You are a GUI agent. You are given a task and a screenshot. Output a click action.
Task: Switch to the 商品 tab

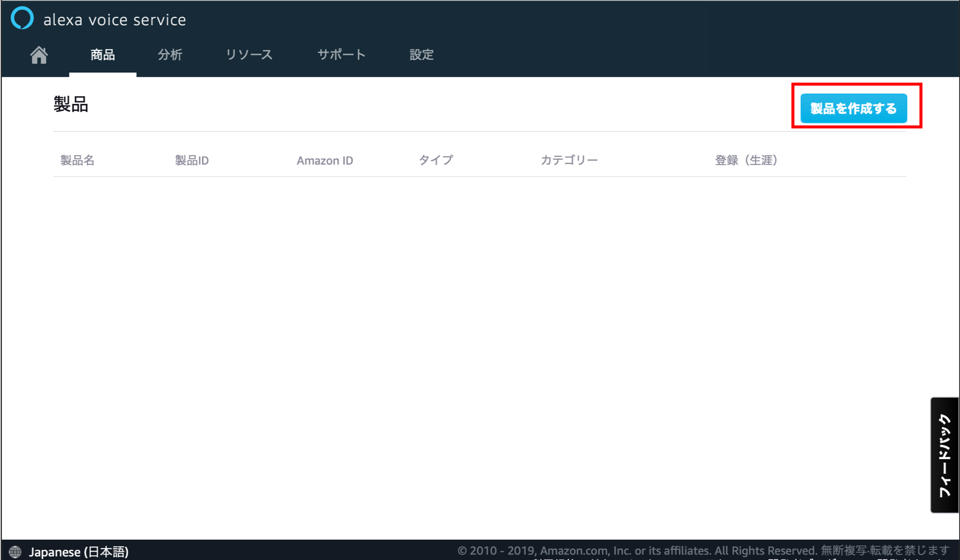tap(102, 55)
